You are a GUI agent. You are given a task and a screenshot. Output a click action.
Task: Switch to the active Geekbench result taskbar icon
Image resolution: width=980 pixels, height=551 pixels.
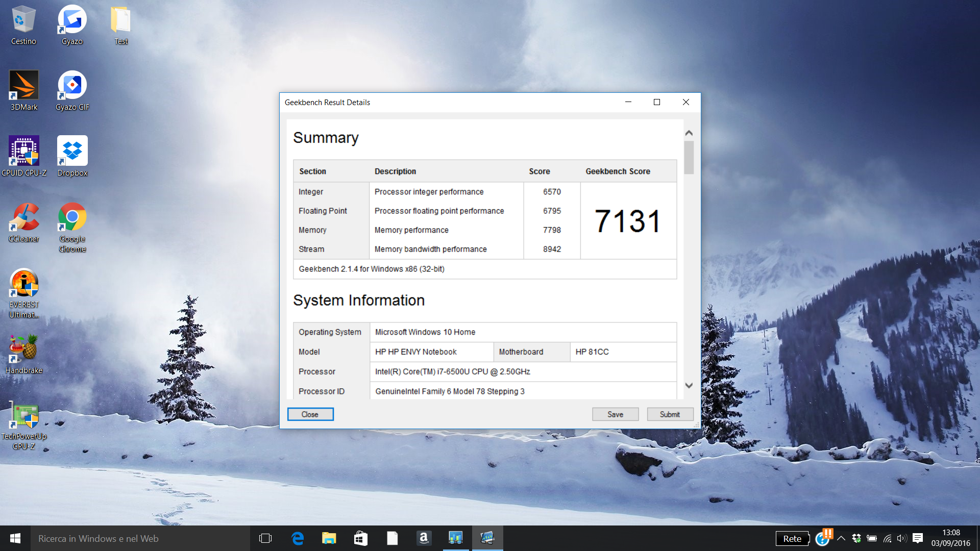(487, 538)
